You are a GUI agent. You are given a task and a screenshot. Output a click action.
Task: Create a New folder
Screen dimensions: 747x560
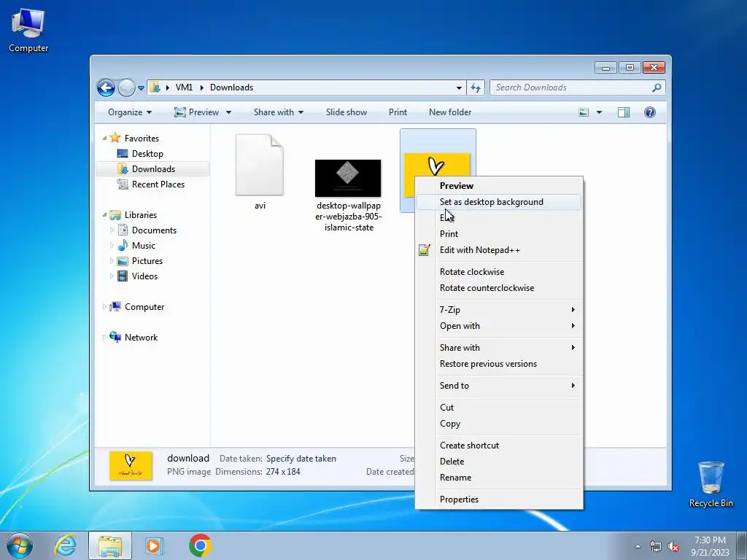(449, 112)
